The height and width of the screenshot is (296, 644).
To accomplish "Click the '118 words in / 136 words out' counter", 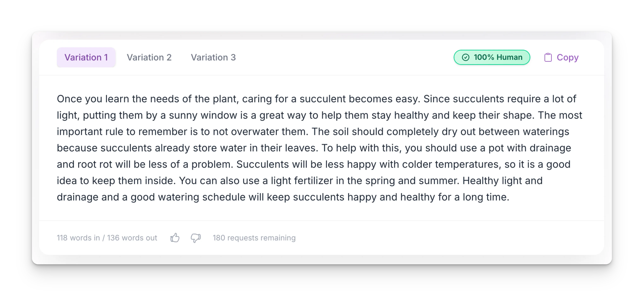I will [107, 238].
